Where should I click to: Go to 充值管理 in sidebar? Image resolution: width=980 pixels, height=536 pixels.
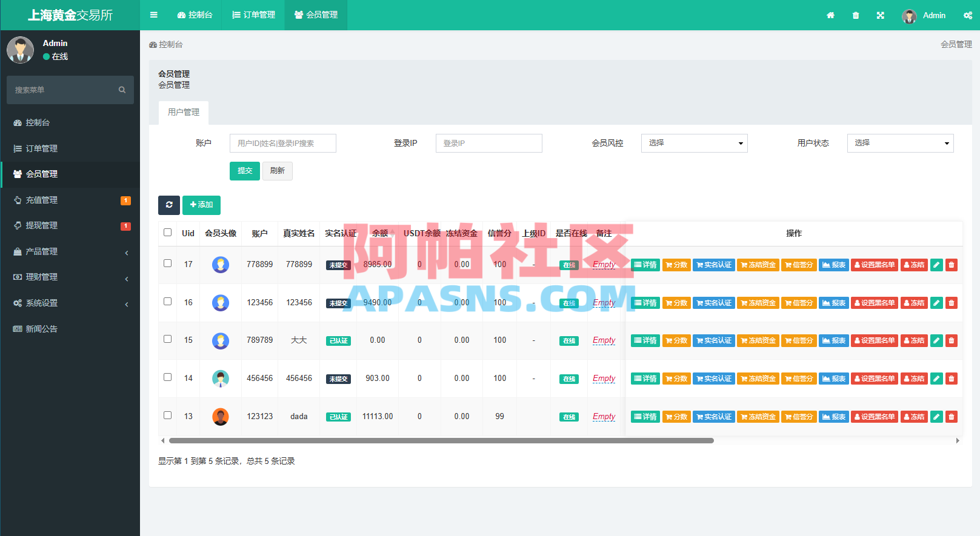click(70, 200)
